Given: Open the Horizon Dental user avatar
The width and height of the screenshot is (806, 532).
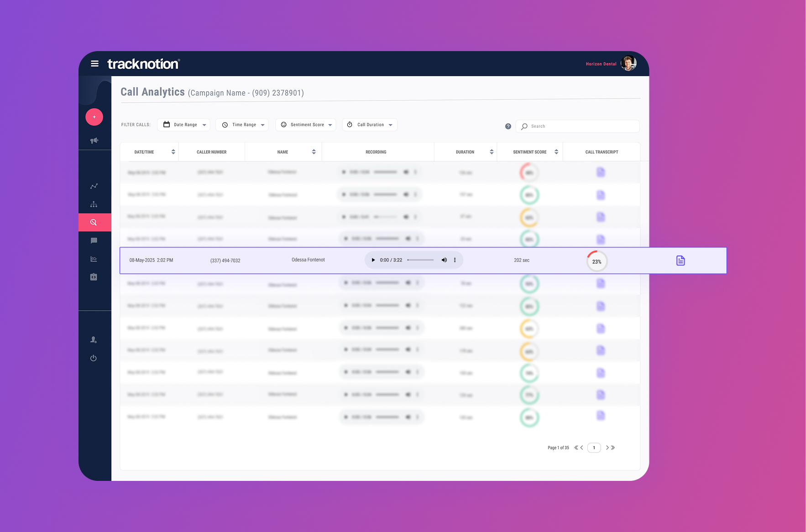Looking at the screenshot, I should (628, 63).
